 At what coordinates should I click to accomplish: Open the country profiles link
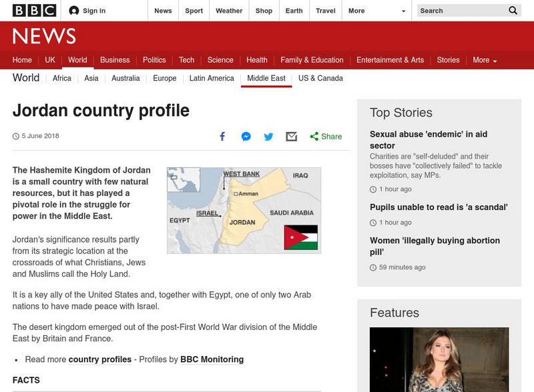(x=100, y=359)
